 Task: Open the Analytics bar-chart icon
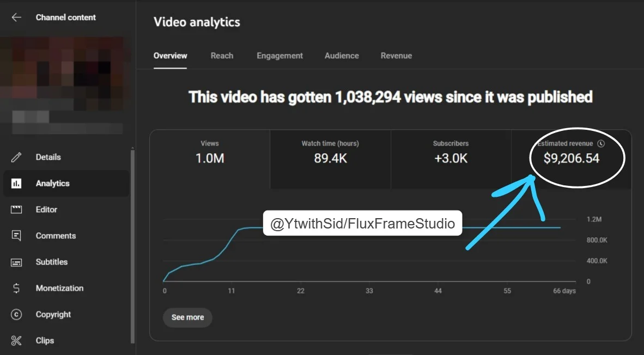tap(16, 183)
